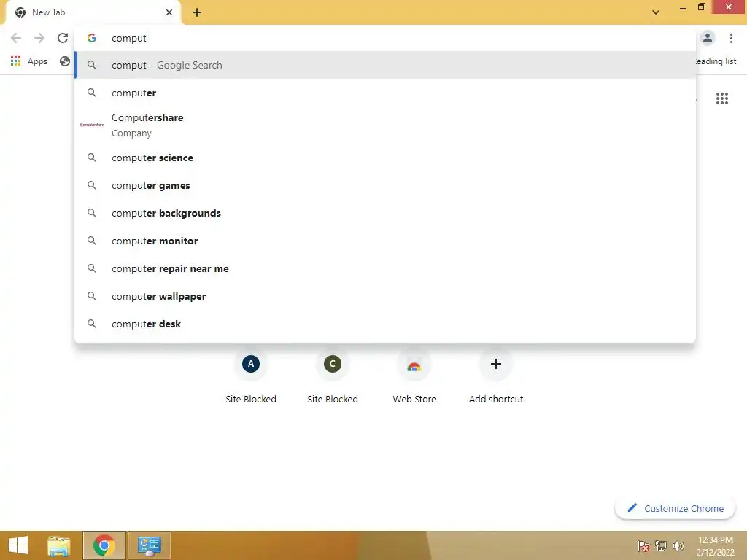Click the browser back arrow
This screenshot has height=560, width=747.
[16, 38]
